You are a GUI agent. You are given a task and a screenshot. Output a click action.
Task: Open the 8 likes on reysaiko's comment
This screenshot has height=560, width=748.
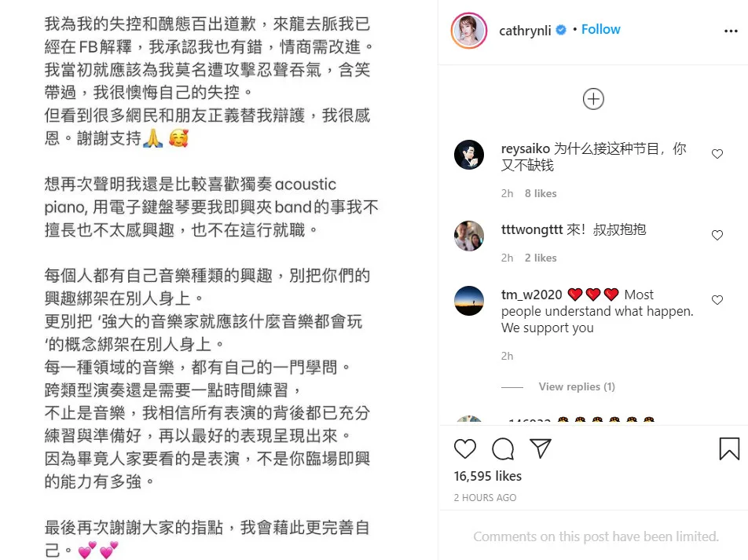point(541,193)
